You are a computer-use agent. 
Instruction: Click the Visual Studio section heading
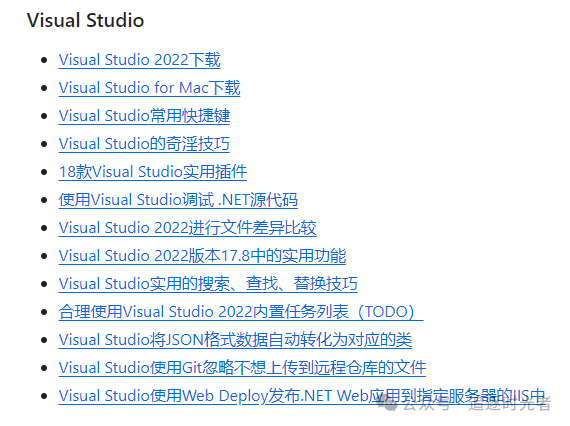pyautogui.click(x=85, y=20)
